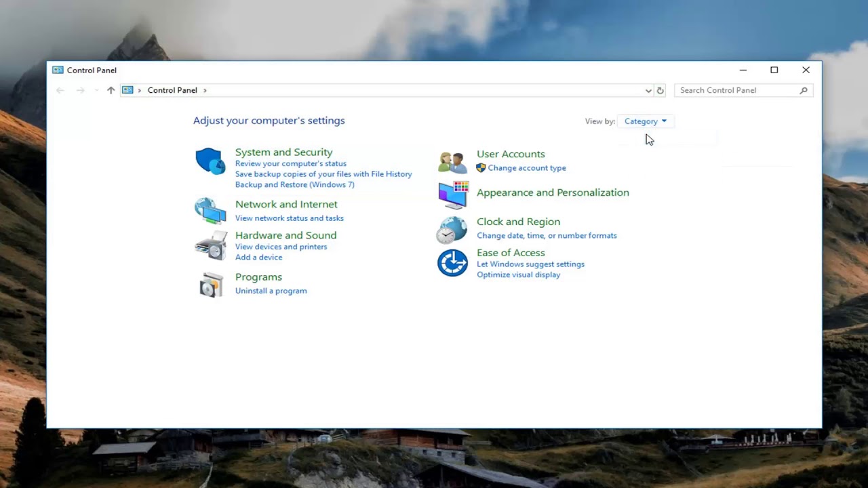Expand the address bar history dropdown arrow
The height and width of the screenshot is (488, 868).
point(648,90)
